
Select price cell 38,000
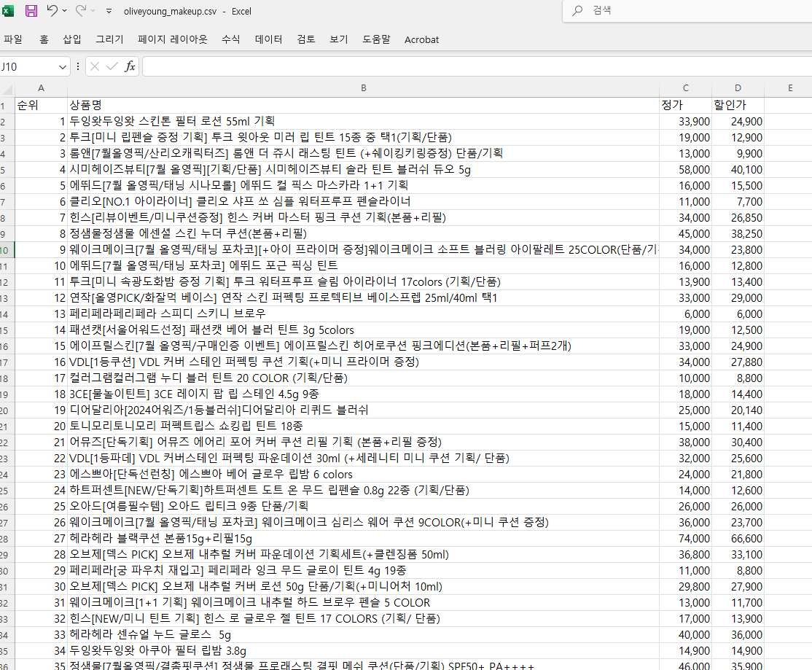point(686,443)
